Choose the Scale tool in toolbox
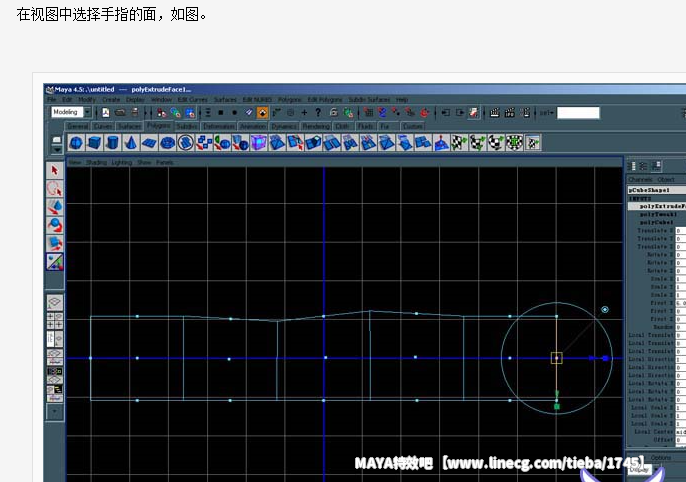The image size is (686, 482). point(55,244)
